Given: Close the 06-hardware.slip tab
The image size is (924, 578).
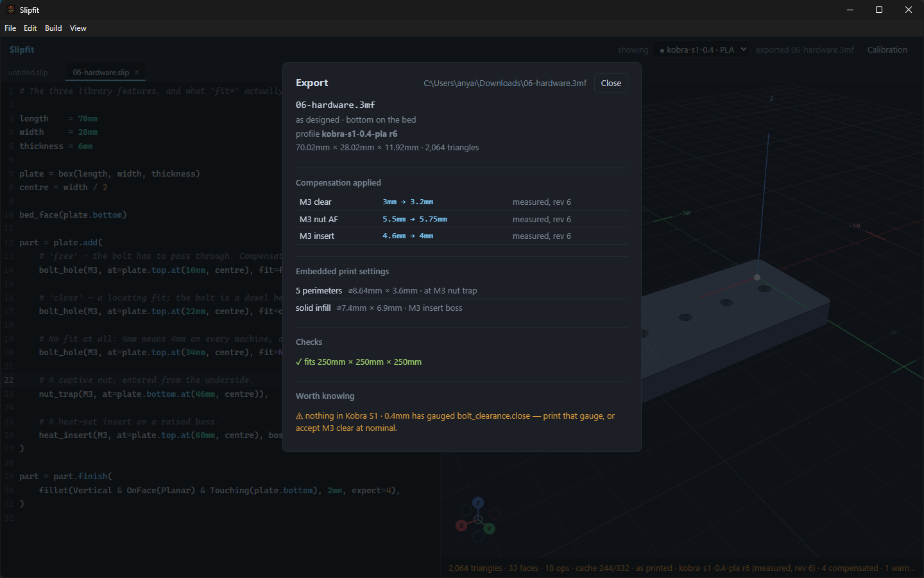Looking at the screenshot, I should tap(137, 73).
